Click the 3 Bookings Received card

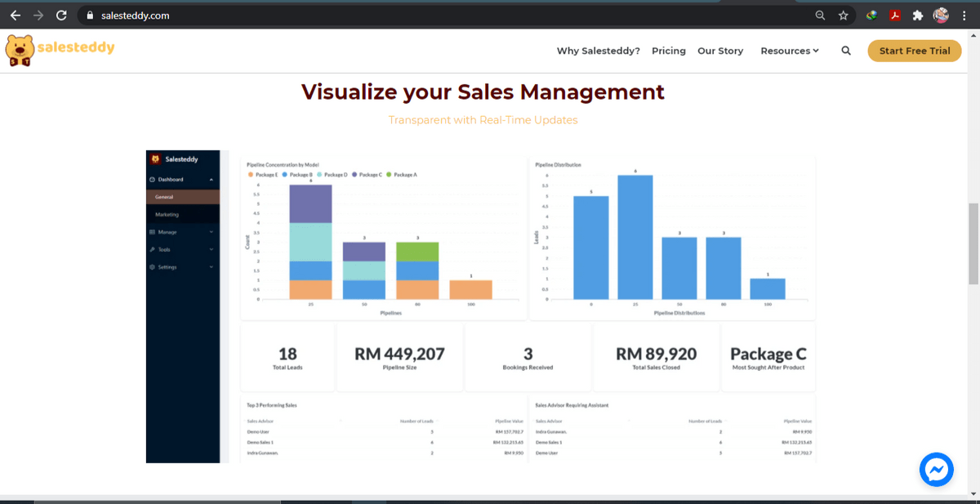[x=528, y=358]
